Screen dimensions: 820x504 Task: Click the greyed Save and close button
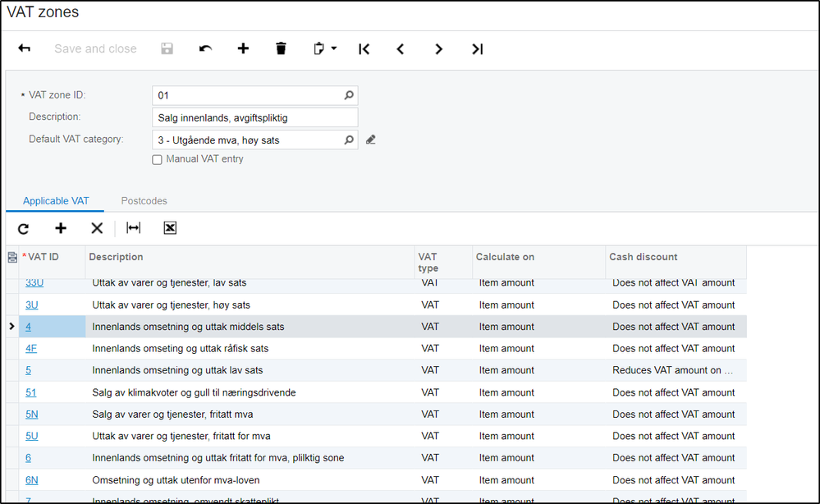tap(95, 48)
